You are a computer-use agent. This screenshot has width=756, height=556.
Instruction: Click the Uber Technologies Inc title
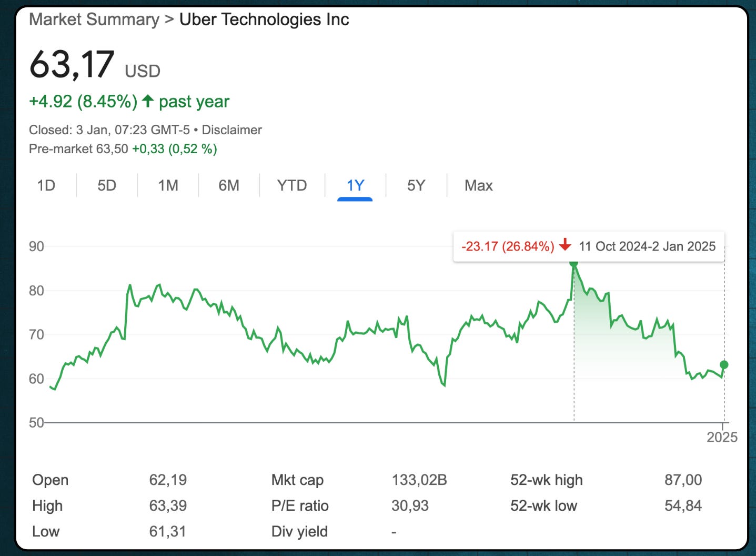pos(264,19)
